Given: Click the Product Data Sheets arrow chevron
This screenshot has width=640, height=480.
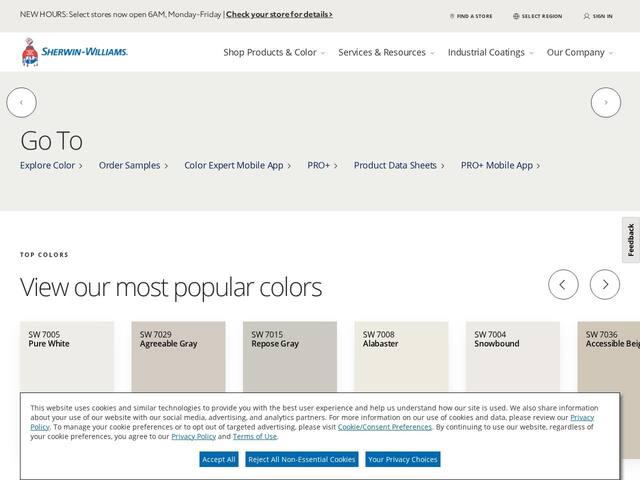Looking at the screenshot, I should [442, 166].
